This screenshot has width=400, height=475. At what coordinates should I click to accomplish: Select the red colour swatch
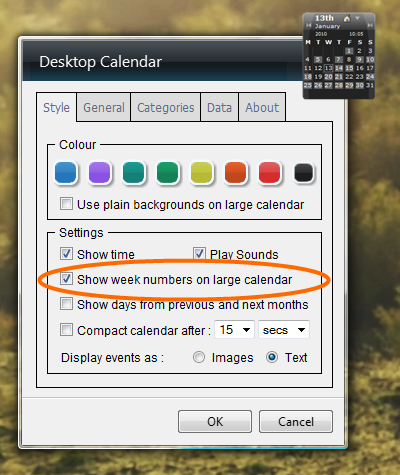(x=270, y=172)
